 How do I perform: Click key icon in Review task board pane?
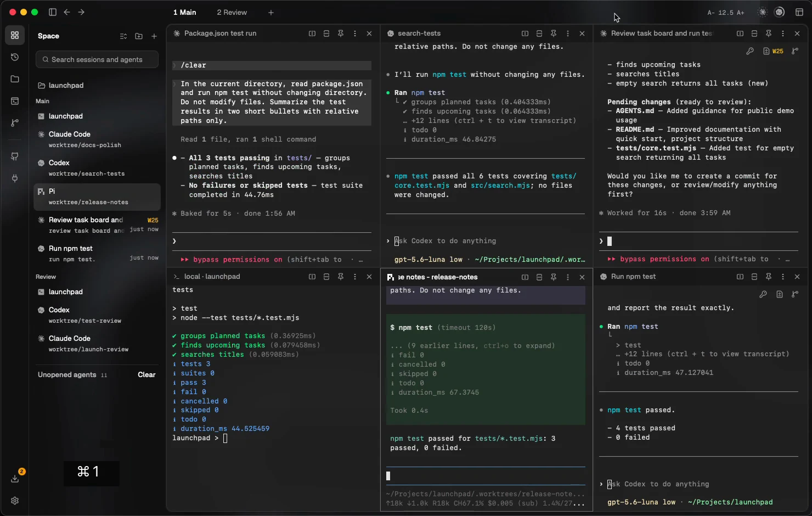click(750, 51)
